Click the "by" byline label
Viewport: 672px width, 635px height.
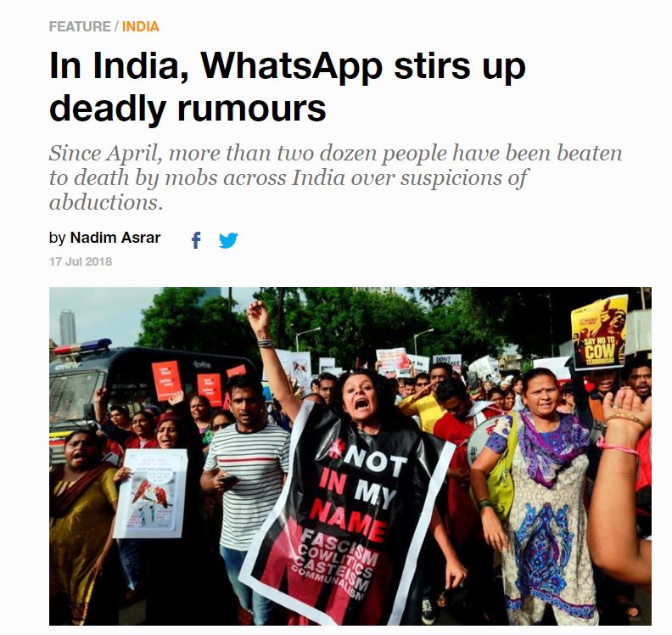(57, 238)
